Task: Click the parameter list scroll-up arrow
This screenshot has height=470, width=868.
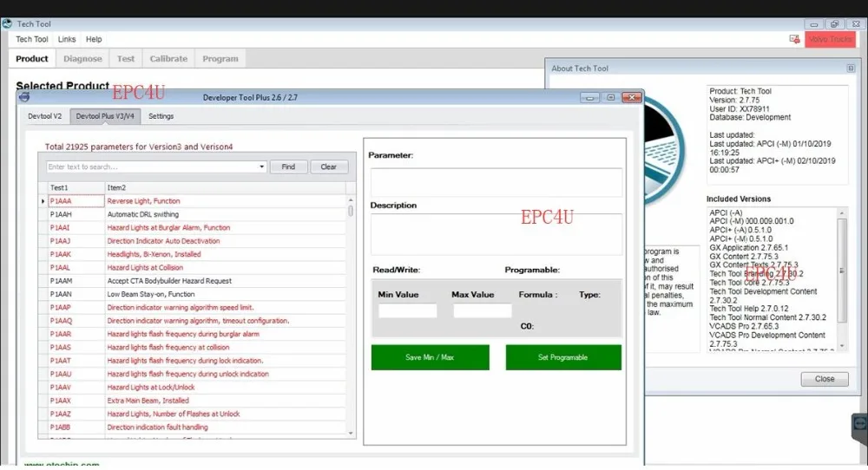Action: click(351, 199)
